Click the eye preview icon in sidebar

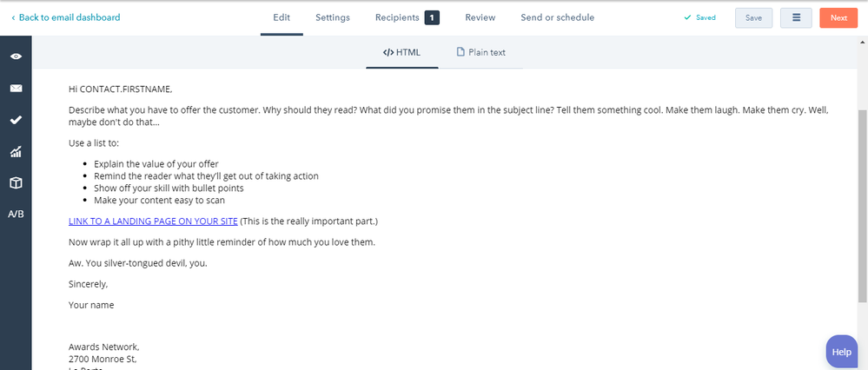click(x=16, y=56)
